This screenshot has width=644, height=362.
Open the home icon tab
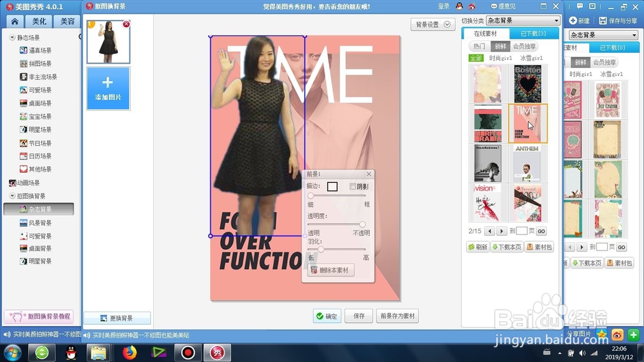[x=15, y=21]
